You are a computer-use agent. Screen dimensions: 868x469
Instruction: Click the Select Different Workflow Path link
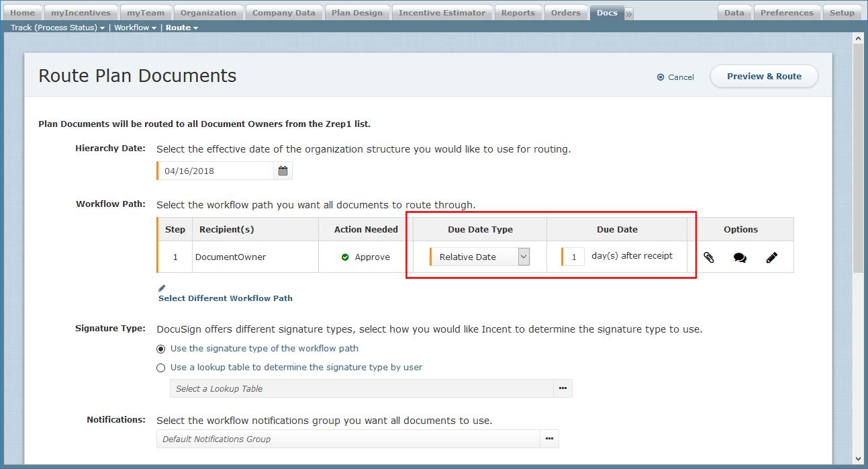point(226,298)
